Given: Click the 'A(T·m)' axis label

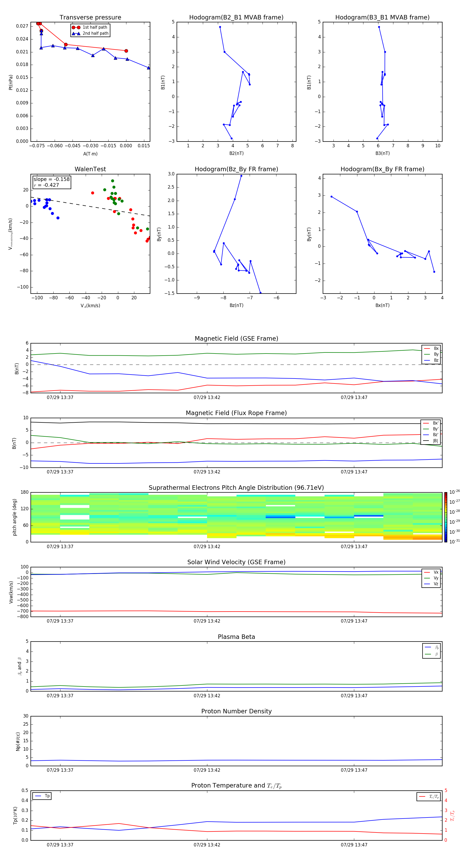Looking at the screenshot, I should click(x=90, y=154).
